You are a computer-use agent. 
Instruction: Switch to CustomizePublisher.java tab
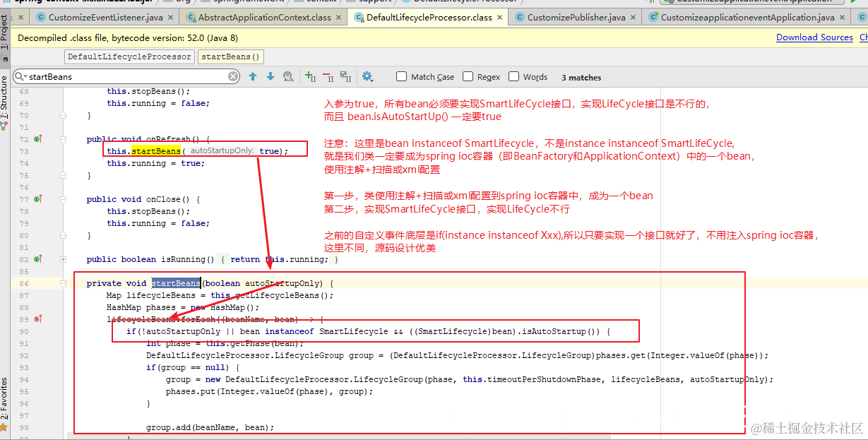pyautogui.click(x=576, y=17)
